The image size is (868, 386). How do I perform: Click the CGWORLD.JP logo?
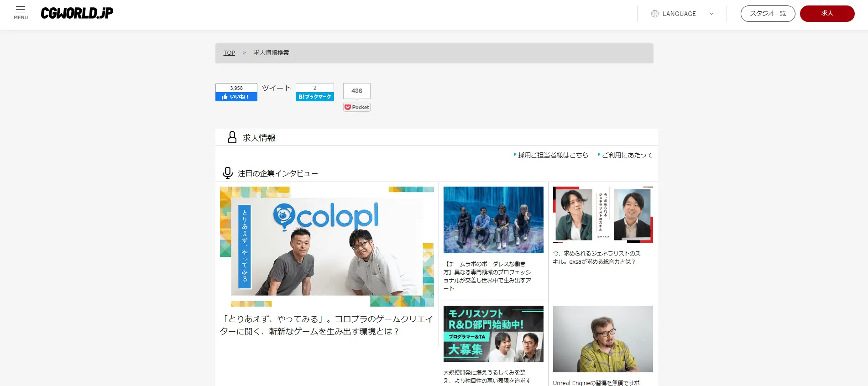(x=77, y=13)
